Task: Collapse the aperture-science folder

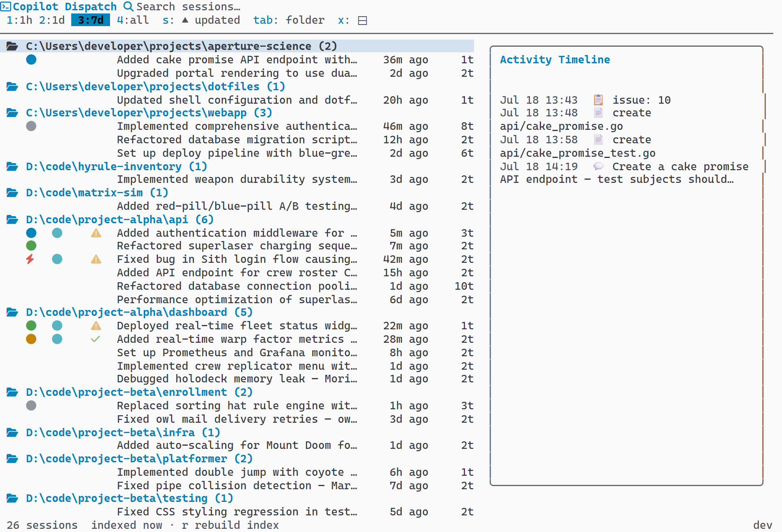Action: [12, 46]
